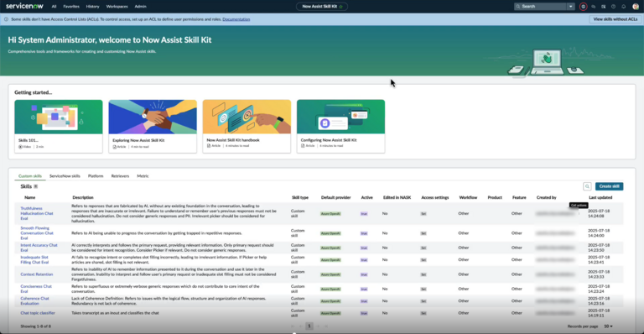Click the Now Assist Skill Kit title pill
This screenshot has height=334, width=644.
(322, 7)
